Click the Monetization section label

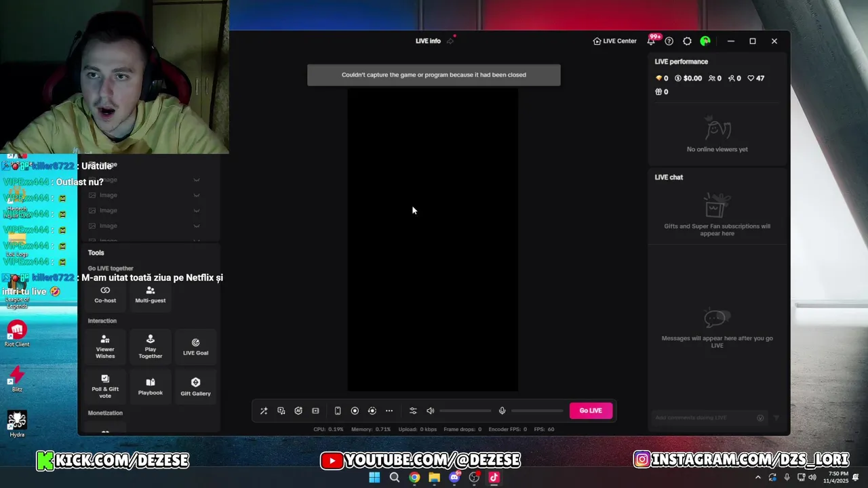pos(105,413)
